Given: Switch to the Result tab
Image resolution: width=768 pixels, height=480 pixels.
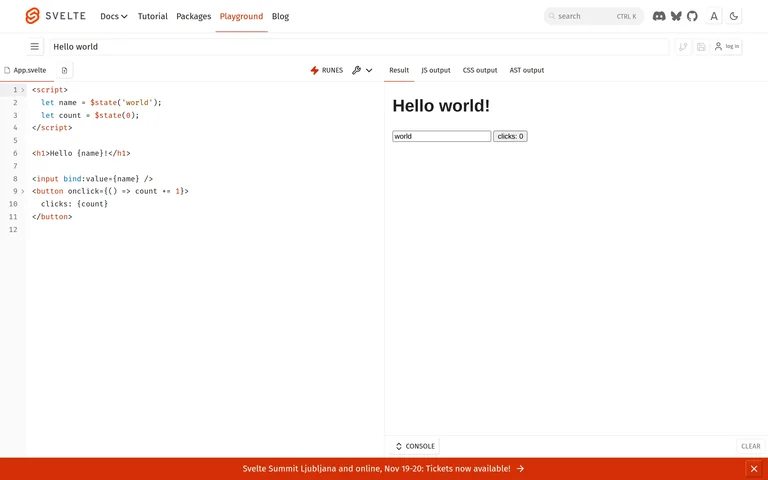Looking at the screenshot, I should 399,70.
